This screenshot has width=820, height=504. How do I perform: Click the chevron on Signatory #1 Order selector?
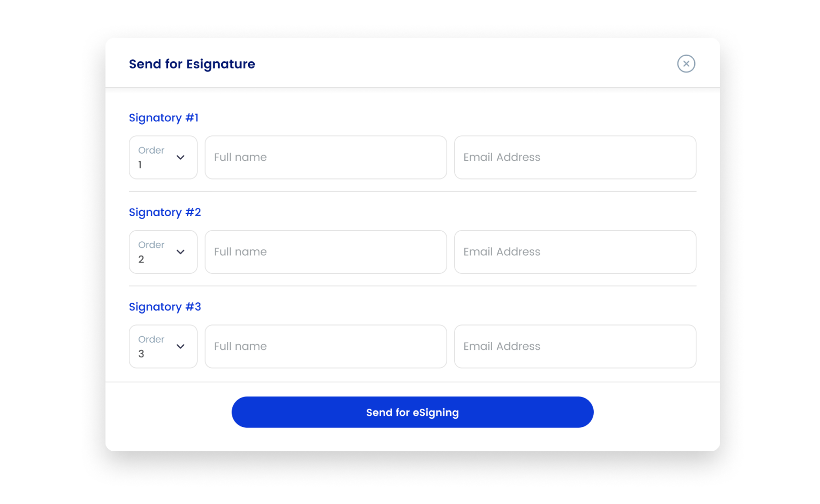(x=180, y=158)
